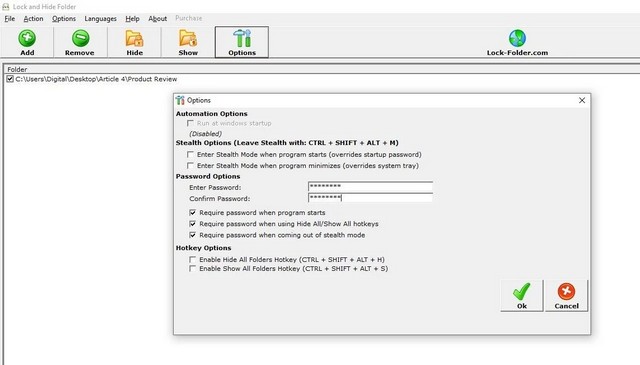Visit Lock-Folder.com globe icon
This screenshot has height=365, width=640.
click(517, 38)
